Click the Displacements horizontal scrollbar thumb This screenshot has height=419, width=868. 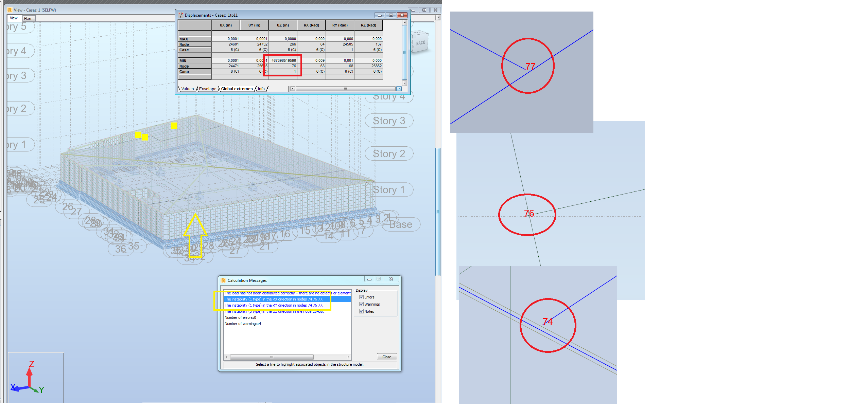pos(345,89)
